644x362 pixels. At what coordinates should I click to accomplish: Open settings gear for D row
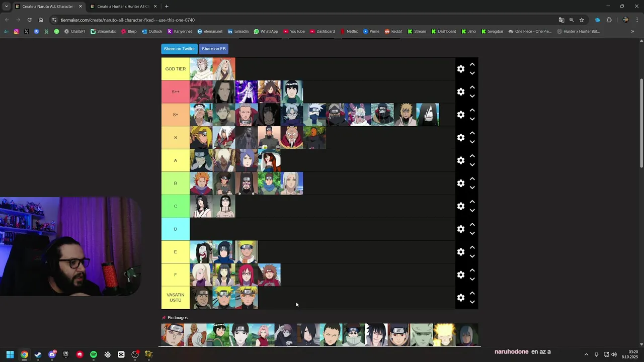[x=461, y=229]
